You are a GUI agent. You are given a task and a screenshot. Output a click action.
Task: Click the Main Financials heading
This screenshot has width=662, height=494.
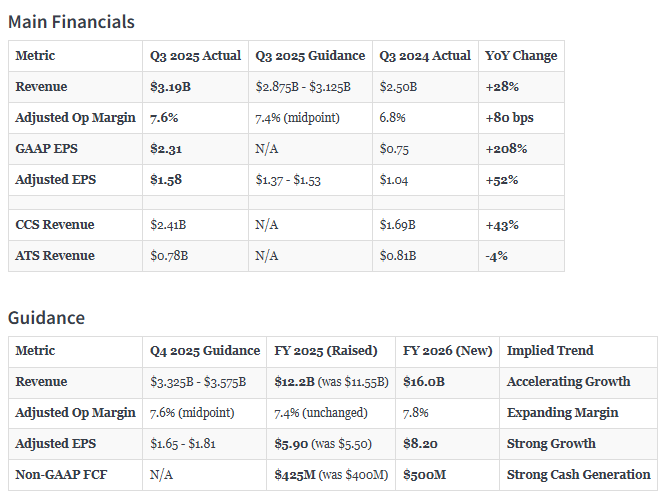(x=71, y=22)
